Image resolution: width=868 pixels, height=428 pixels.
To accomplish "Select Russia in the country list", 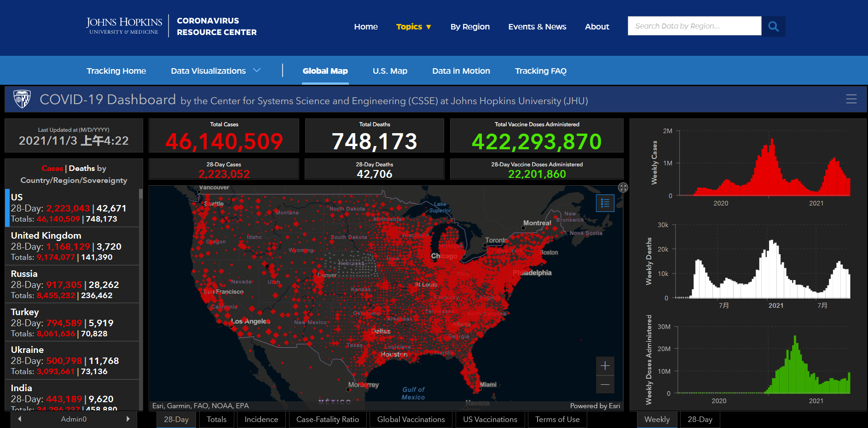I will (72, 284).
